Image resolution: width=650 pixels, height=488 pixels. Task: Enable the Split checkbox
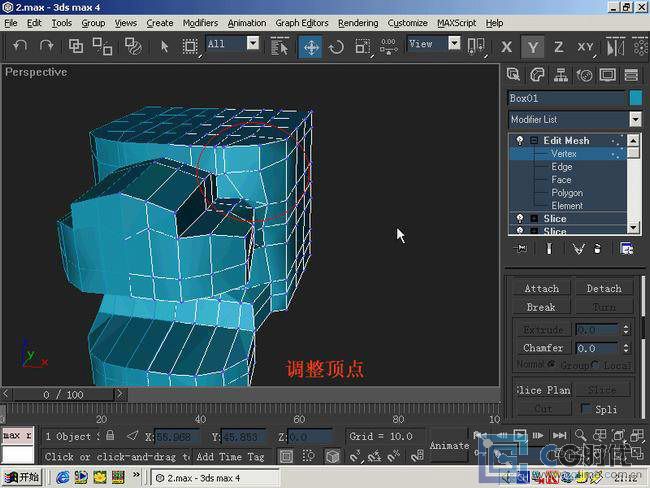click(x=586, y=409)
